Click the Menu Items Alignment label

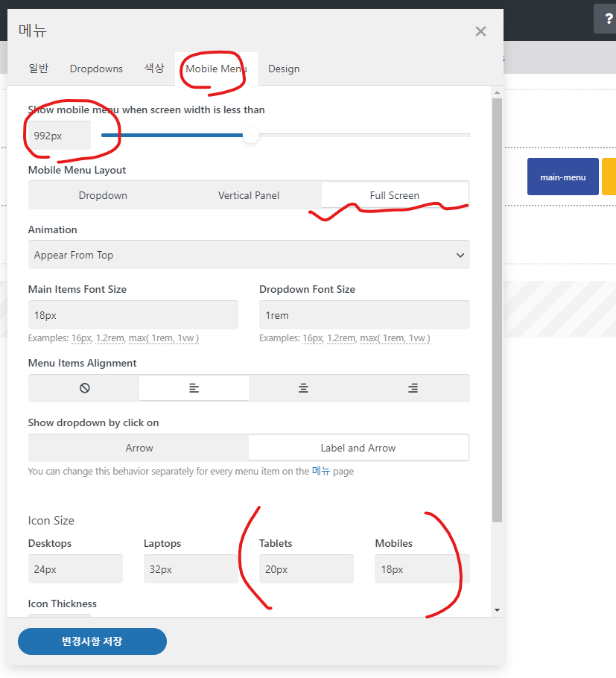pos(82,364)
